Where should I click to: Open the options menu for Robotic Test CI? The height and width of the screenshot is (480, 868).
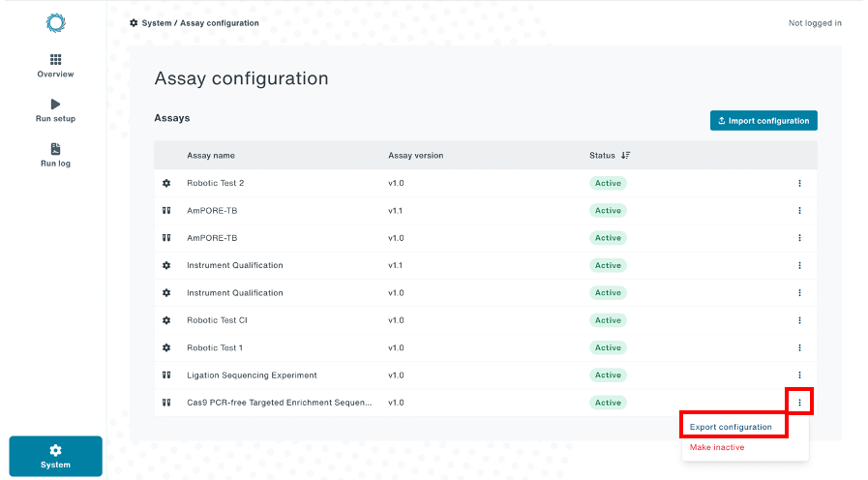799,320
